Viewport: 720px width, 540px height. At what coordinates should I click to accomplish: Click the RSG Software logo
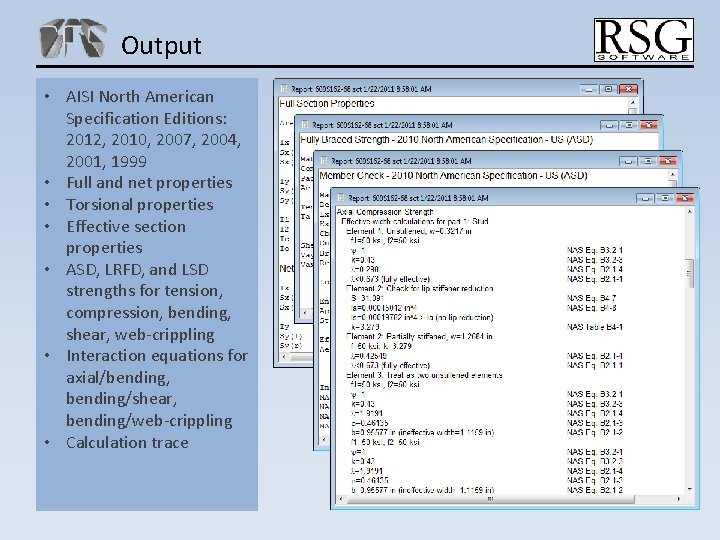coord(644,40)
